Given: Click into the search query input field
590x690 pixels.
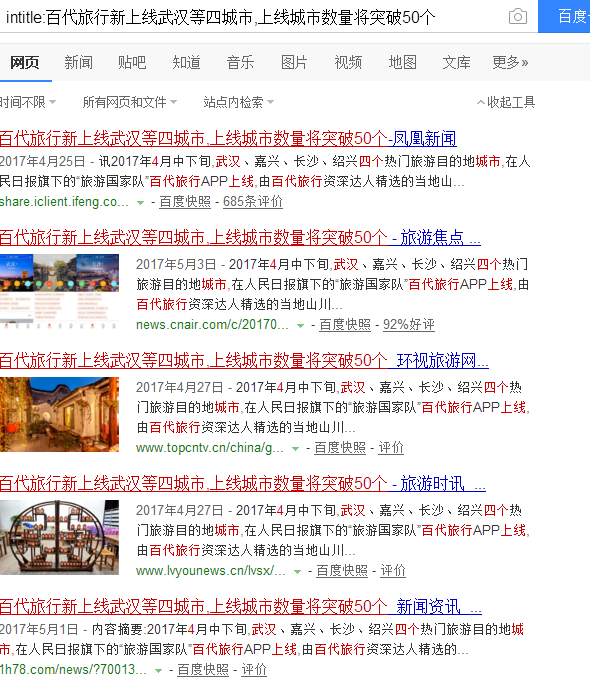Looking at the screenshot, I should coord(251,17).
